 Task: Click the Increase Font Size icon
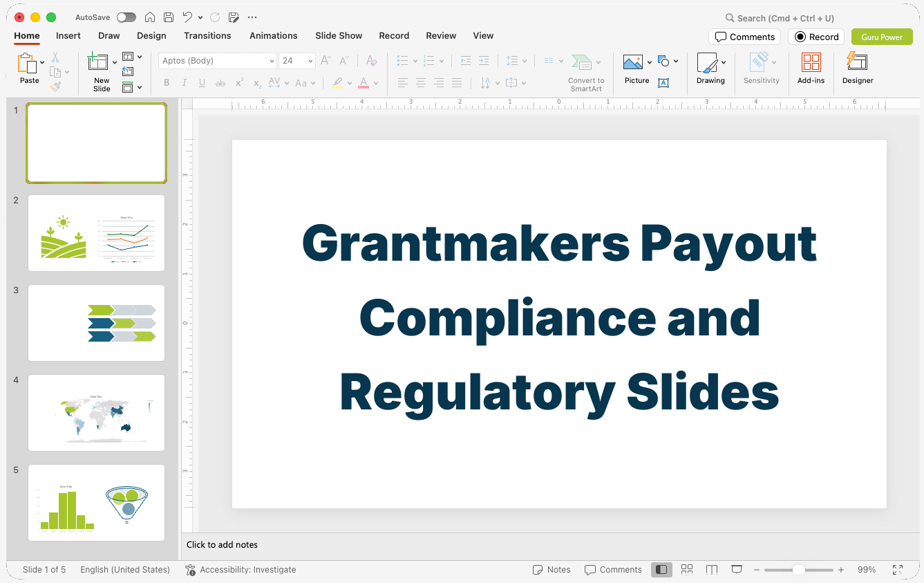coord(326,61)
